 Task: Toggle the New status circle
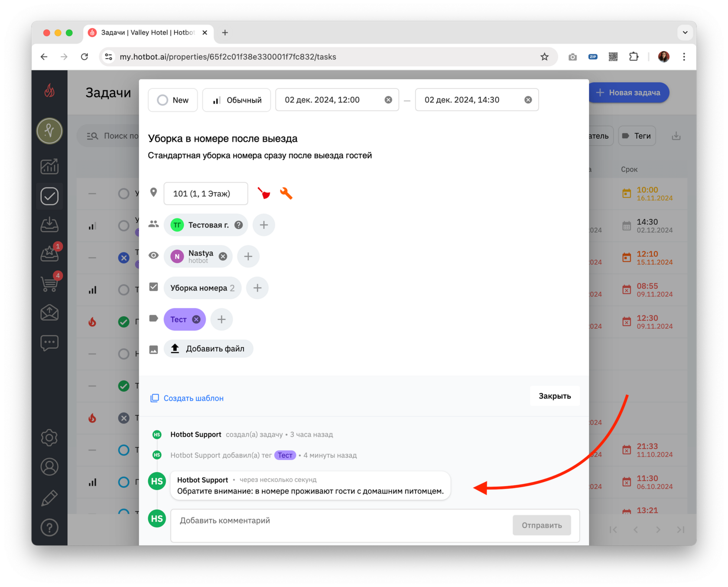[x=162, y=100]
